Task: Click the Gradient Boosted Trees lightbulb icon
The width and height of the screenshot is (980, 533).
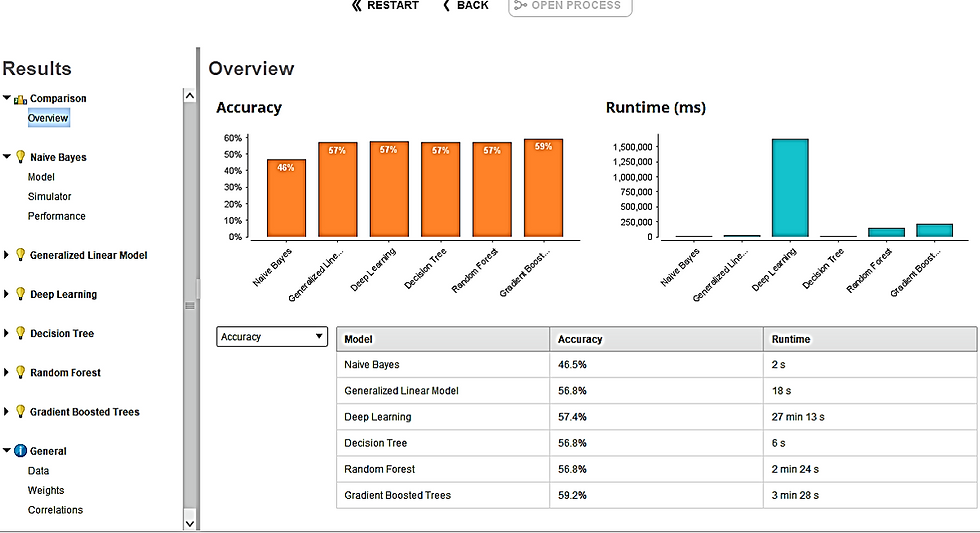Action: click(20, 411)
